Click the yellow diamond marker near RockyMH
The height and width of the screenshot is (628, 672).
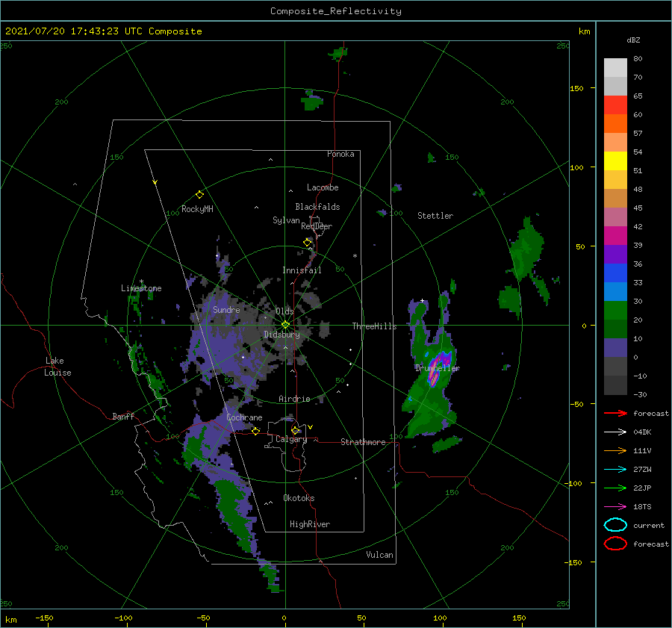199,195
